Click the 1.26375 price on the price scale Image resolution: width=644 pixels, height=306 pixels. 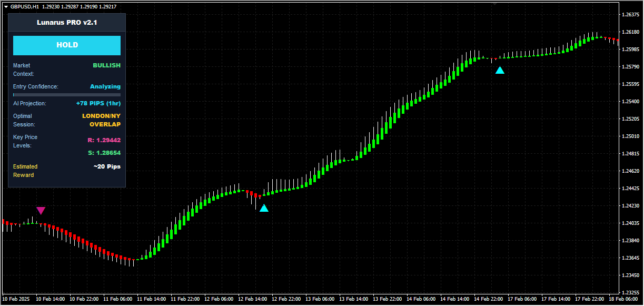click(x=630, y=15)
